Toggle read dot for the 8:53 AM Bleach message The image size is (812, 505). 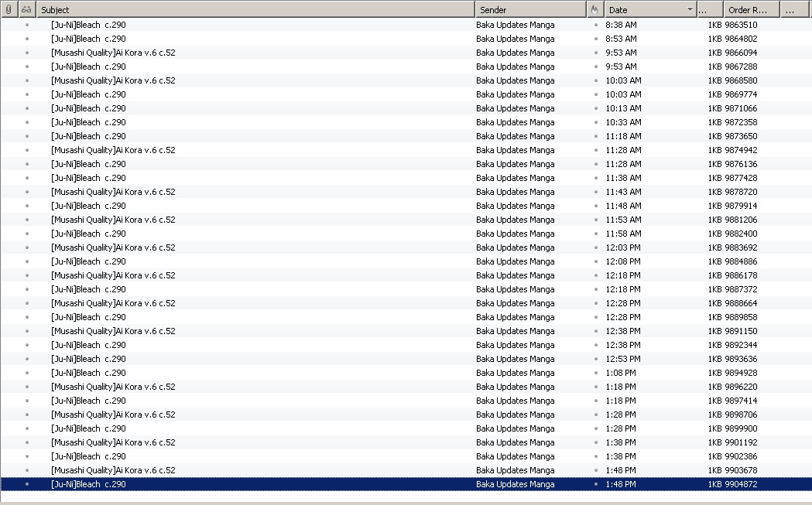tap(27, 39)
